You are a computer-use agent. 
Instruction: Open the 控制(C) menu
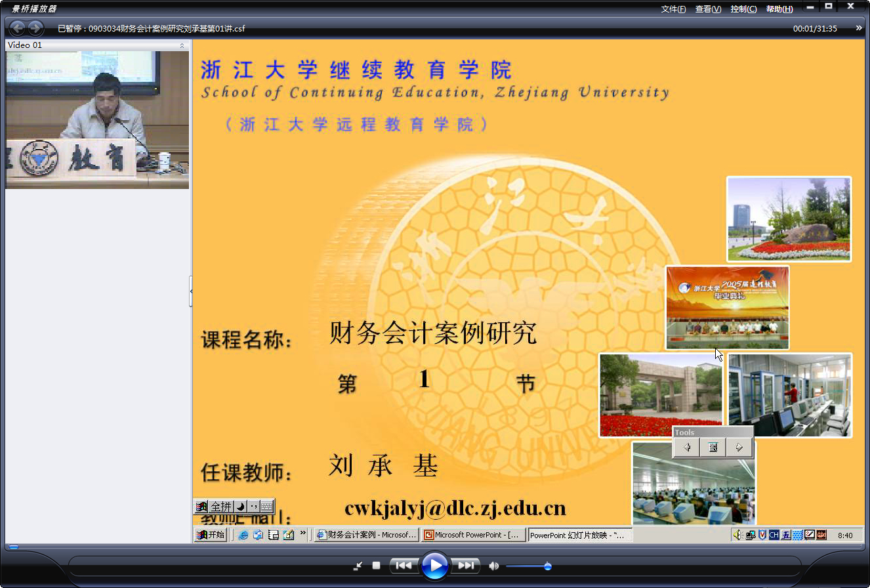[743, 9]
